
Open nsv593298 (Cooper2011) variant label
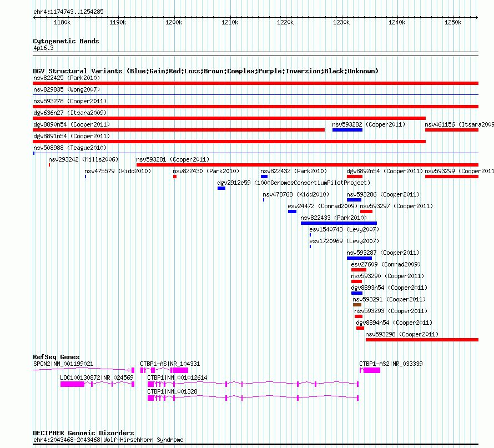tap(402, 334)
